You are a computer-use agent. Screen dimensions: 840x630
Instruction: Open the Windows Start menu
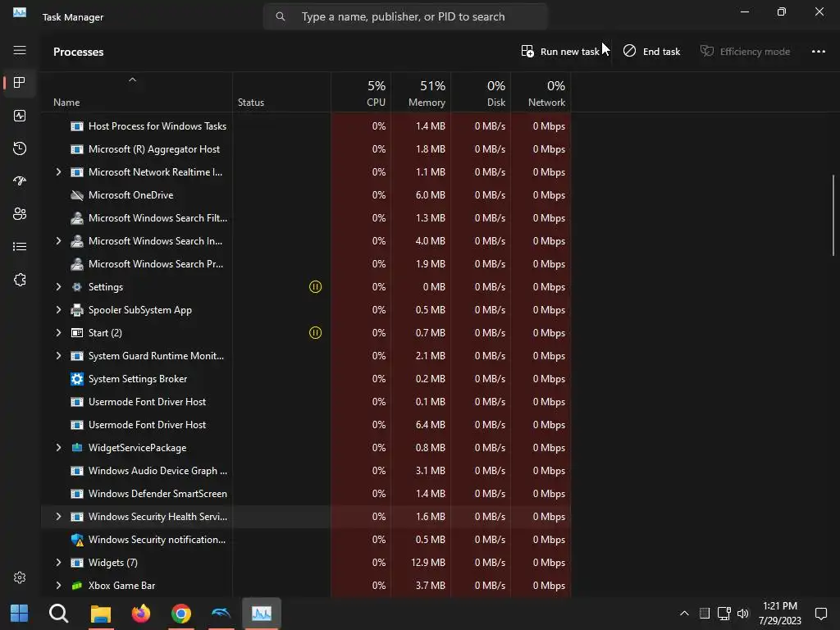20,614
